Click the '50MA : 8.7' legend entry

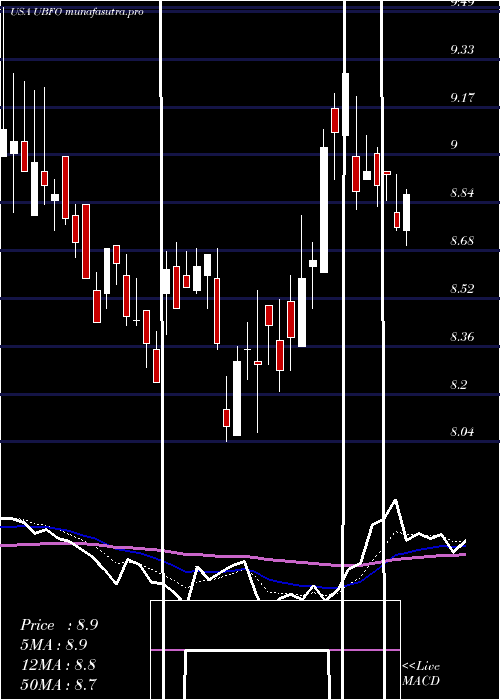(x=58, y=684)
